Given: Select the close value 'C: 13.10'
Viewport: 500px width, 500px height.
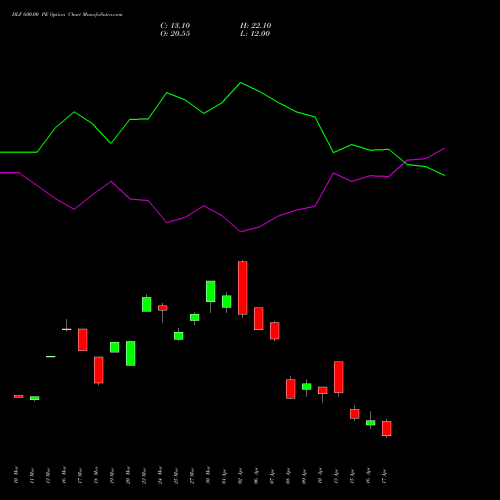Looking at the screenshot, I should [x=175, y=26].
